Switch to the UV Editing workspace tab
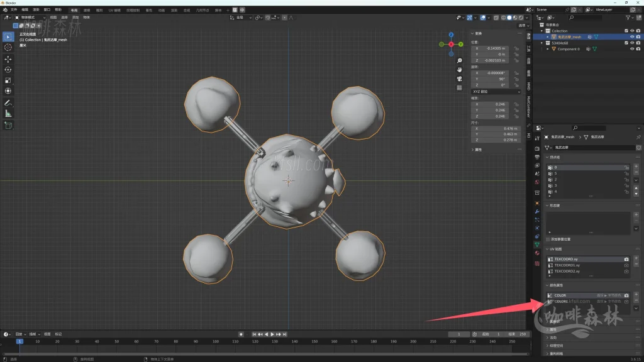 [114, 10]
